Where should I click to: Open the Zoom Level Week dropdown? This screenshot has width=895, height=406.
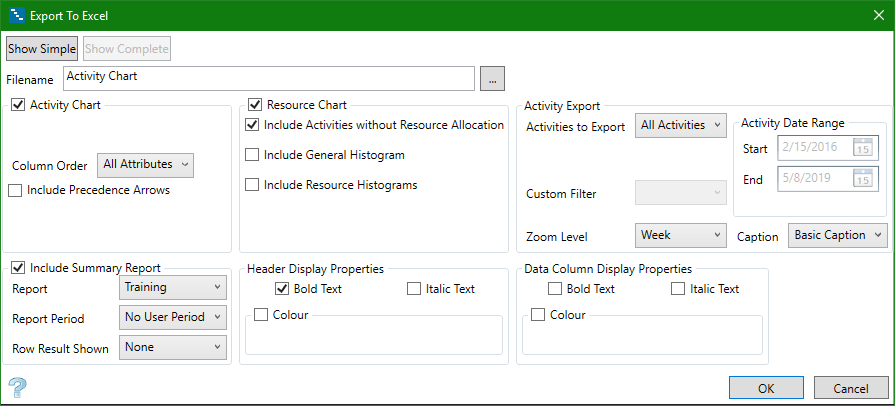680,236
